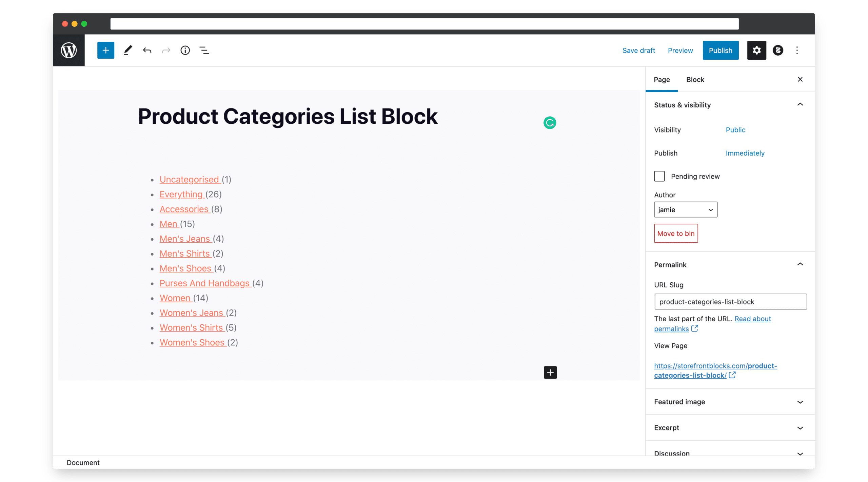
Task: Toggle the settings gear sidebar icon
Action: tap(756, 50)
